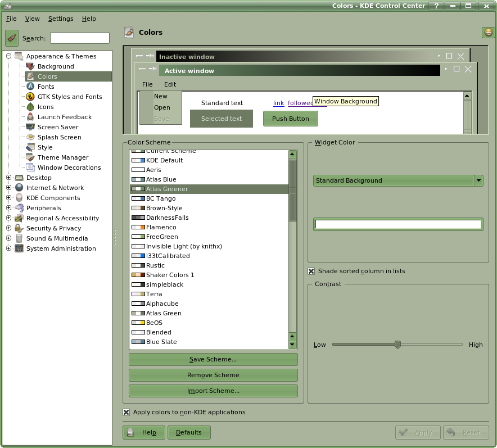Click the Defaults button

(x=189, y=432)
